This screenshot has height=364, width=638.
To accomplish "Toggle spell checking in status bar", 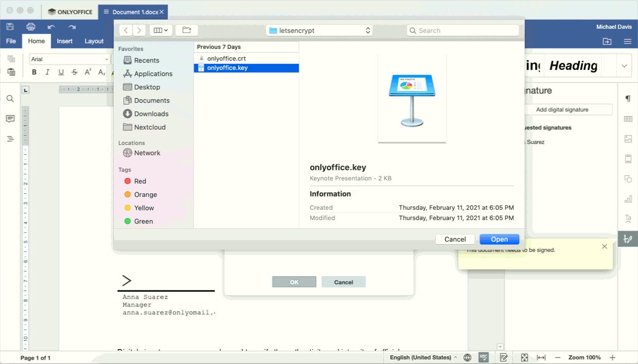I will 483,357.
